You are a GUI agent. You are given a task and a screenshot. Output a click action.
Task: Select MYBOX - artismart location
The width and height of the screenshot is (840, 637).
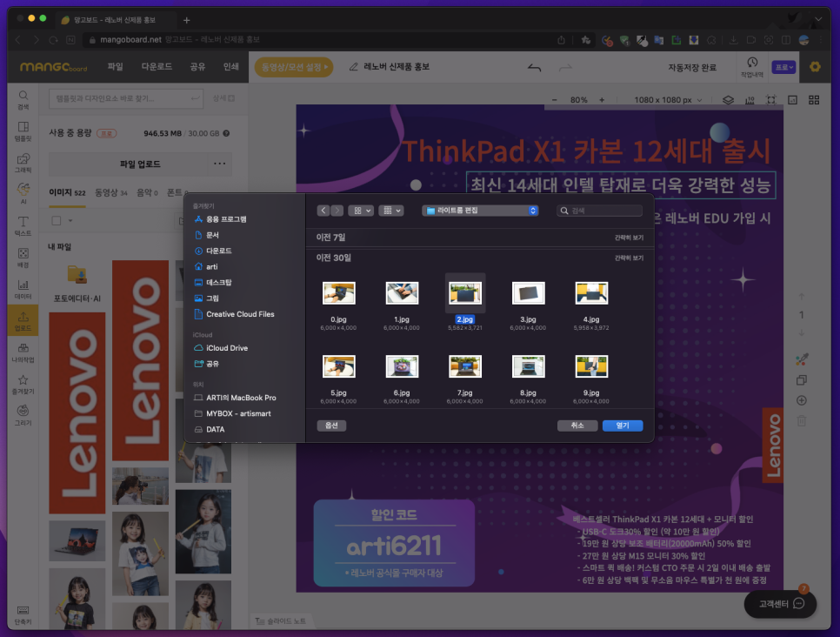pyautogui.click(x=238, y=413)
